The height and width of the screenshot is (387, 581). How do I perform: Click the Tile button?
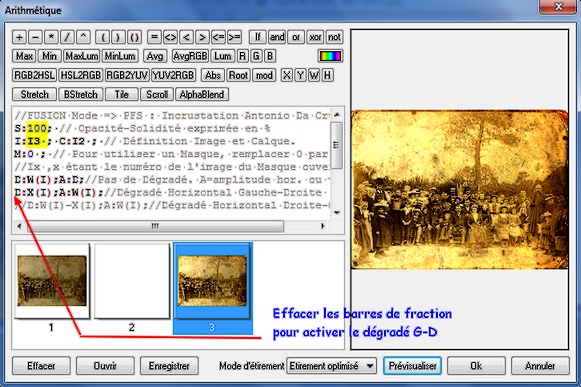pyautogui.click(x=122, y=95)
